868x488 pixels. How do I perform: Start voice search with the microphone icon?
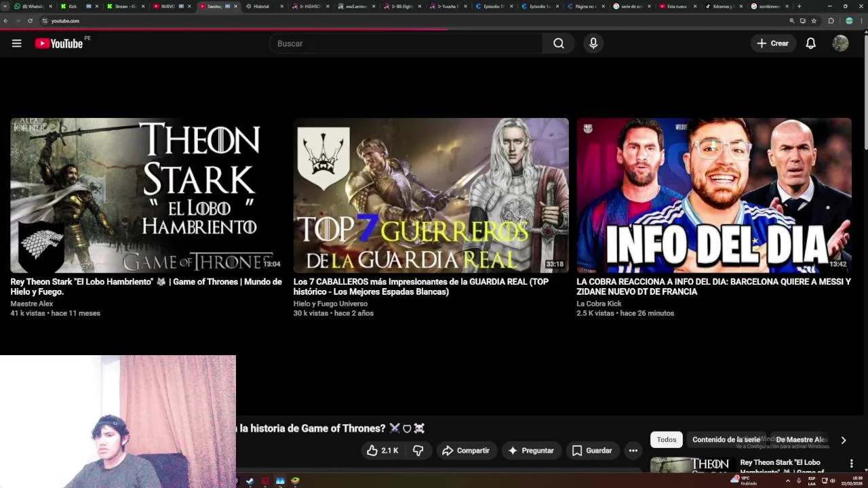(x=593, y=43)
